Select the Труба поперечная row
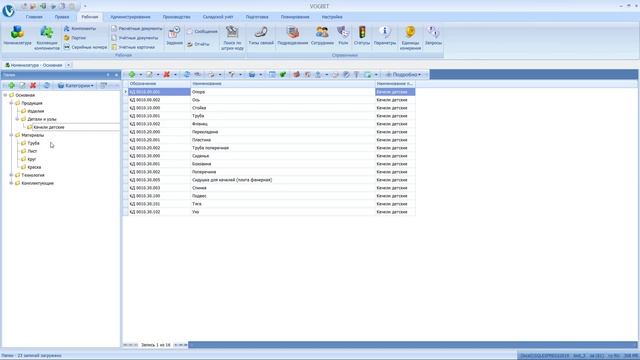 pyautogui.click(x=271, y=148)
